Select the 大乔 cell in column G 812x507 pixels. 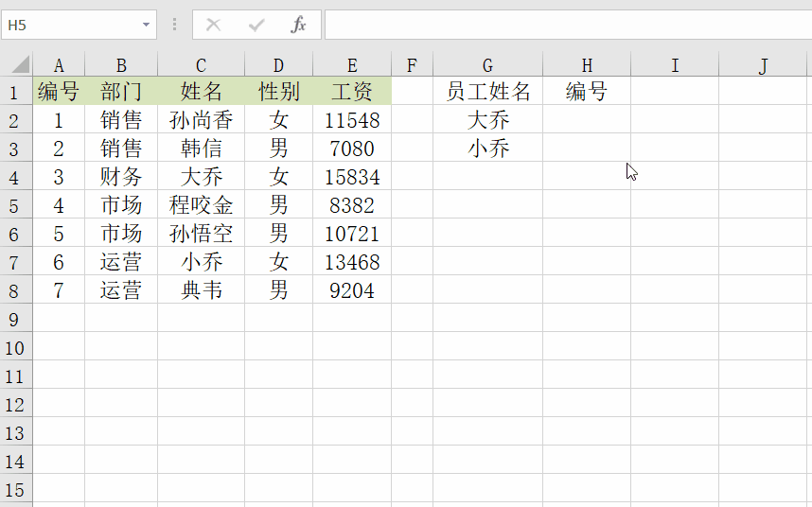[x=487, y=120]
